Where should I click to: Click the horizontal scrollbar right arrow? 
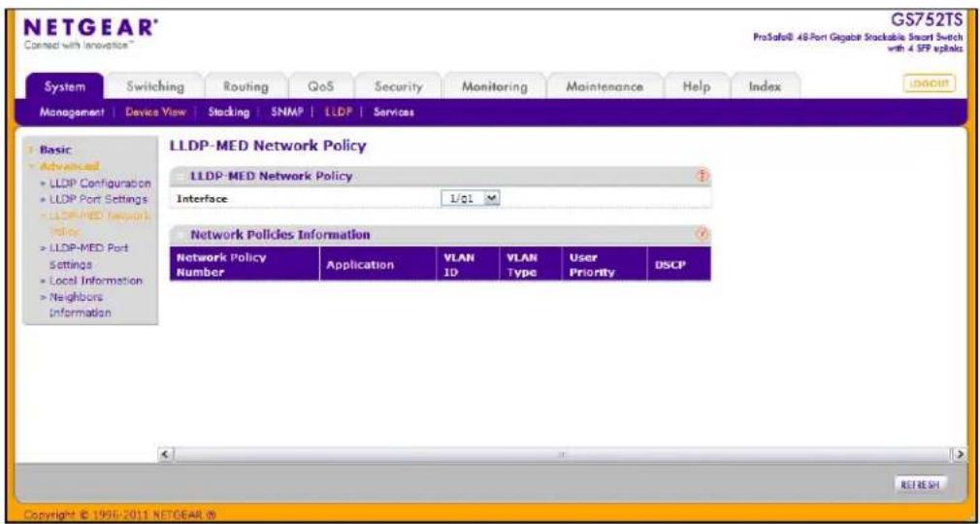pyautogui.click(x=960, y=456)
